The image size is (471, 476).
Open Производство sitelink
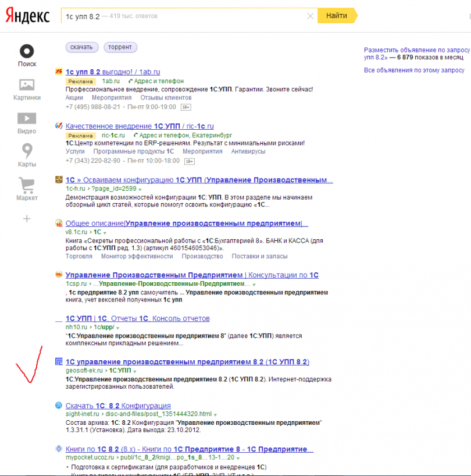coord(202,256)
